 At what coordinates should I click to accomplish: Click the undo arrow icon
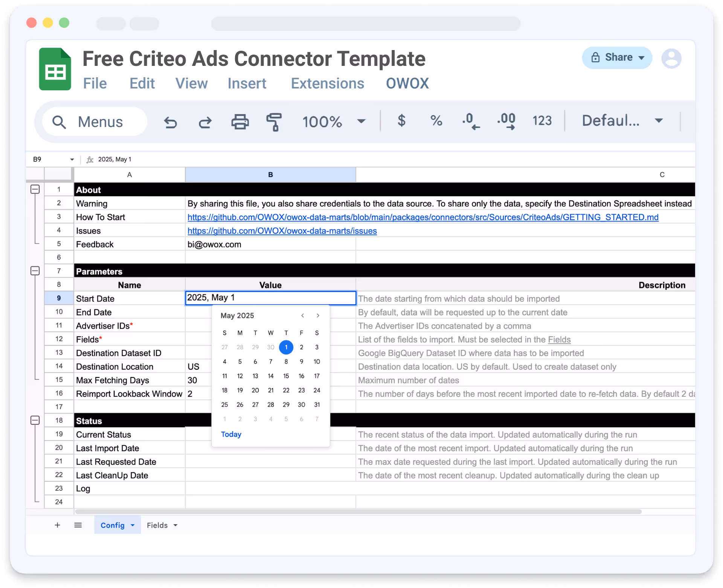pyautogui.click(x=171, y=122)
